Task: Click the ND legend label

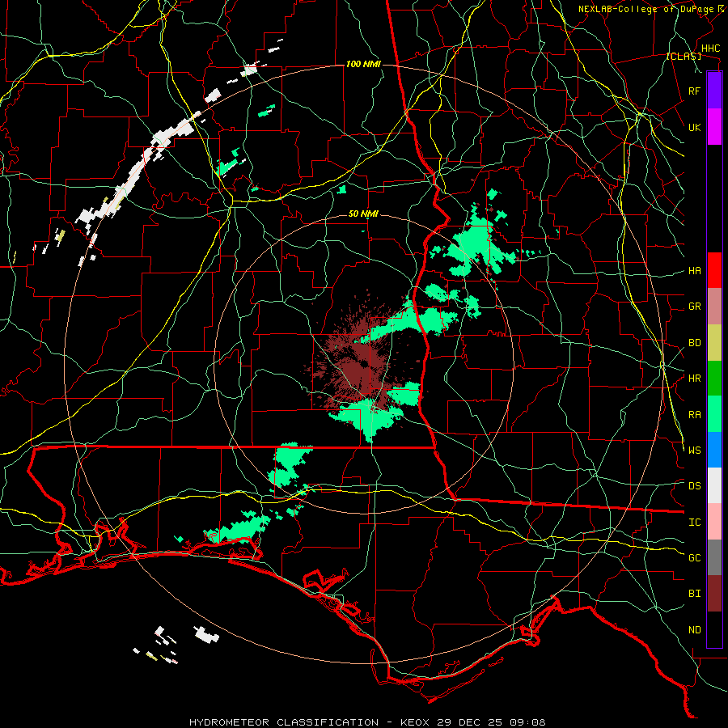Action: tap(694, 630)
